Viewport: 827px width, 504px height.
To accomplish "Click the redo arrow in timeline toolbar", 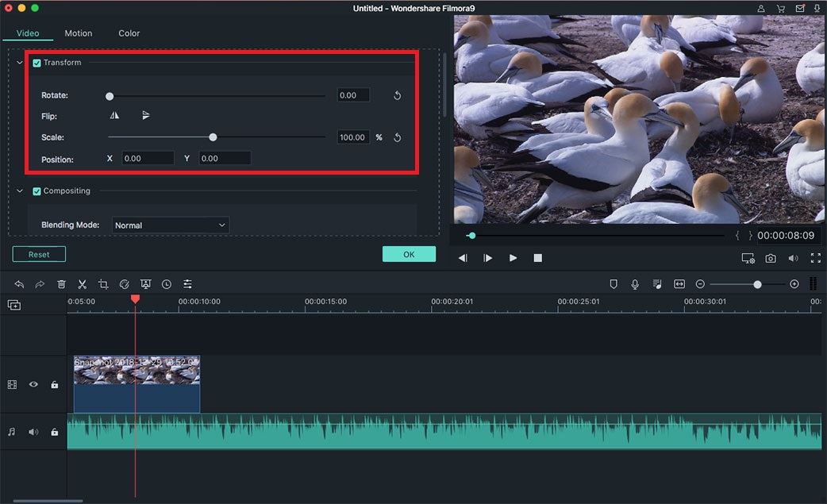I will pyautogui.click(x=40, y=284).
